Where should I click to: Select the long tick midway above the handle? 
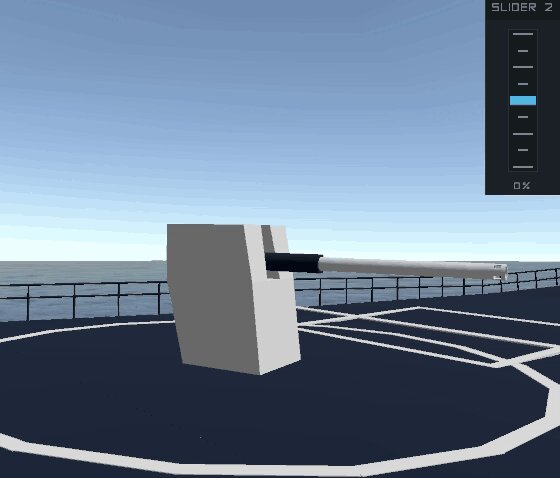tap(523, 67)
